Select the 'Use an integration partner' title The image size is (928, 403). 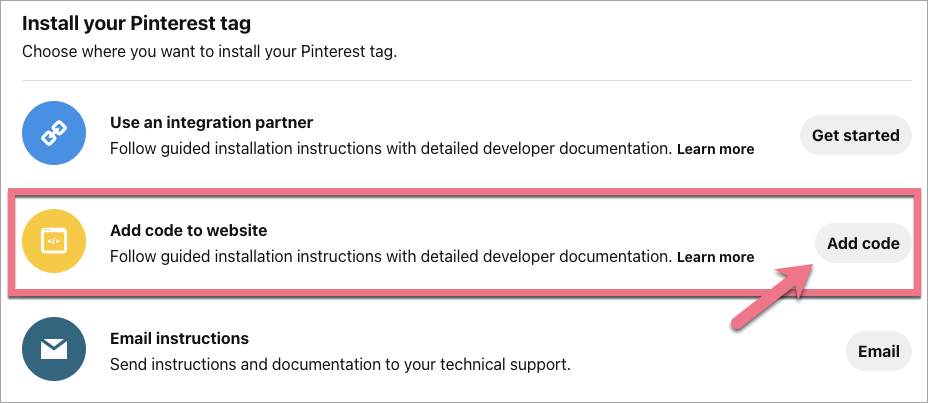(x=211, y=122)
